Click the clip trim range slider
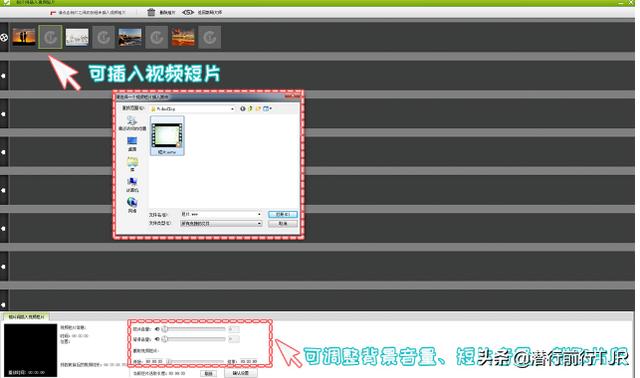Screen dimensions: 640x378 tap(195, 361)
